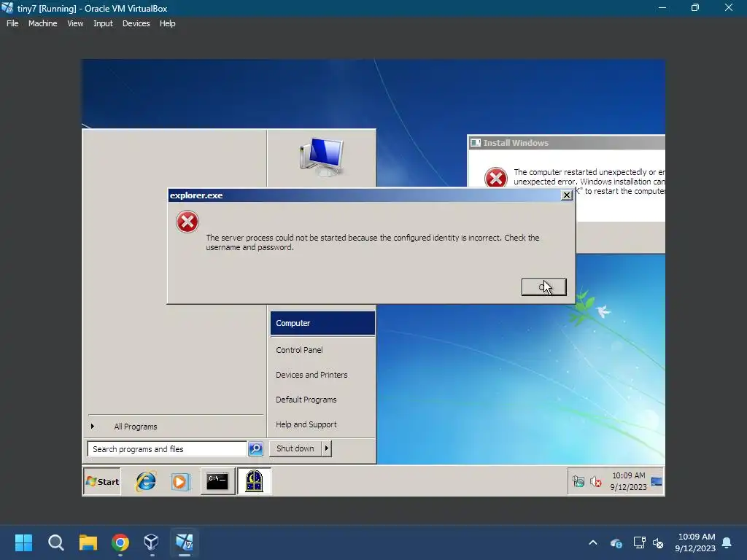Close the explorer.exe error dialog
Image resolution: width=747 pixels, height=560 pixels.
coord(566,195)
